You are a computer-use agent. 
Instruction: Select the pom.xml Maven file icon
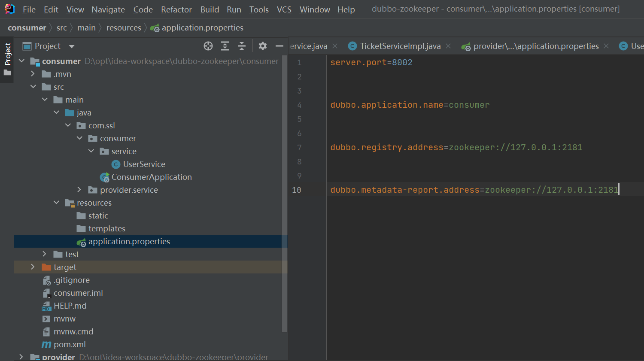coord(46,345)
